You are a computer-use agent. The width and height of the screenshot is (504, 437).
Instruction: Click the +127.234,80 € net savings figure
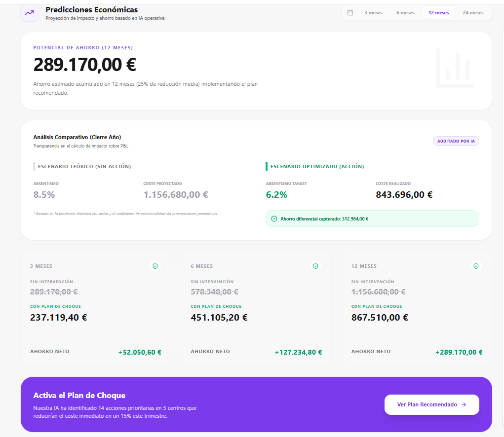298,352
